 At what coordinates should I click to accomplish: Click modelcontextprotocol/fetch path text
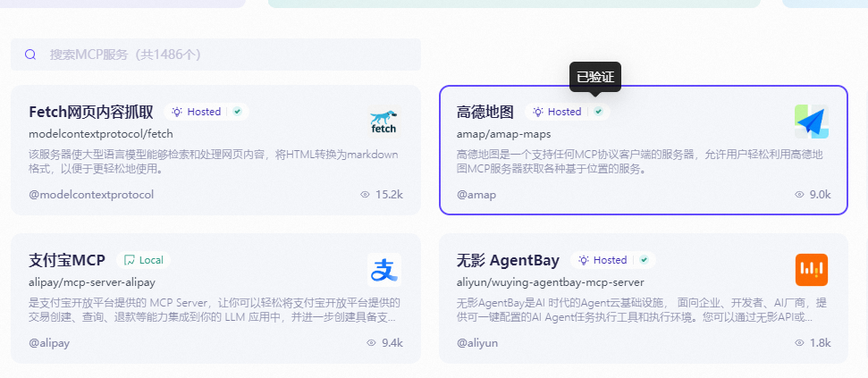[101, 134]
